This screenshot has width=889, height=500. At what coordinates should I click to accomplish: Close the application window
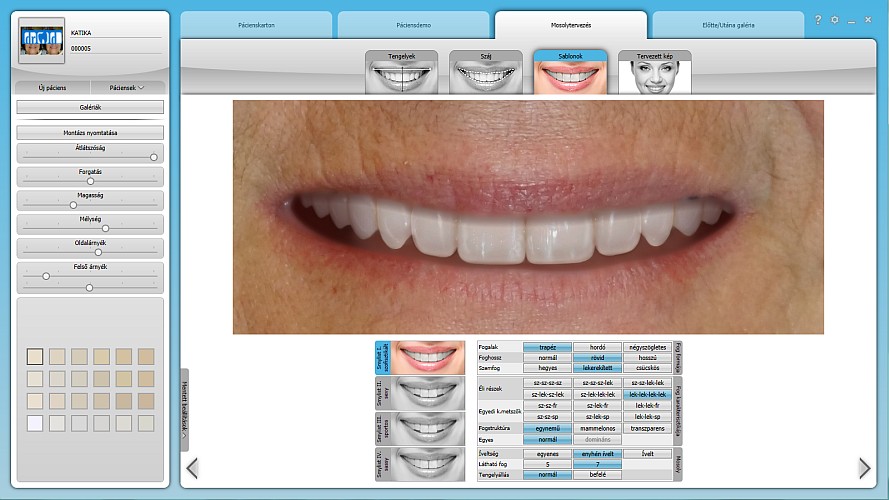[x=868, y=20]
